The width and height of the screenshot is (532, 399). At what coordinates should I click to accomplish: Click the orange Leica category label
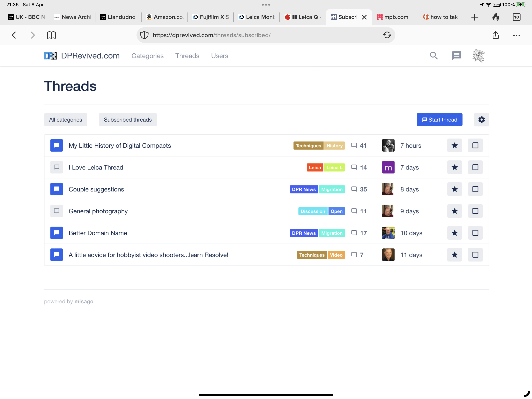coord(314,168)
